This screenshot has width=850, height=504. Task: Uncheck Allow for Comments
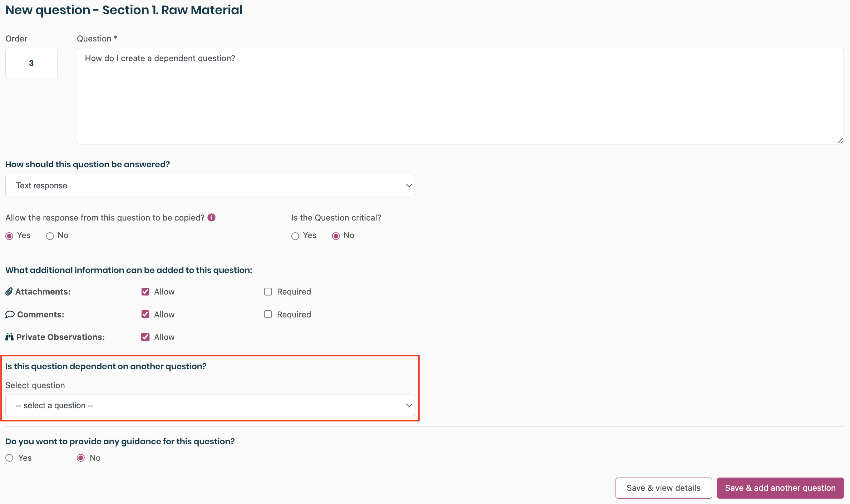click(145, 315)
